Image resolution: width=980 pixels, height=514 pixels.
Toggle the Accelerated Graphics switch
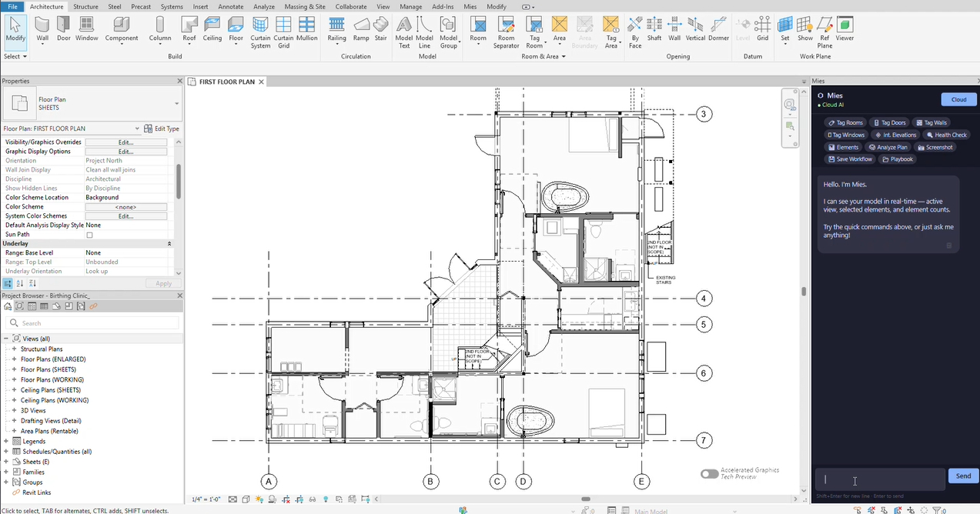[x=709, y=473]
